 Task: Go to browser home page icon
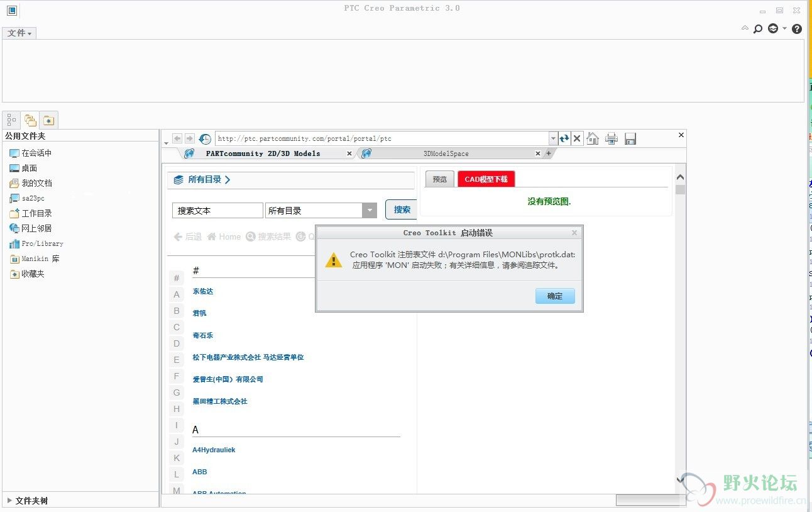click(x=593, y=138)
